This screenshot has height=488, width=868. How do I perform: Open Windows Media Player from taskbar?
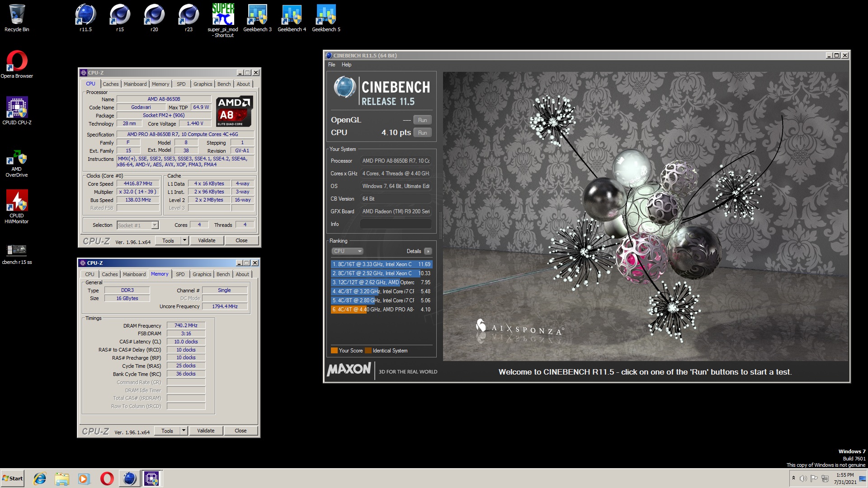tap(84, 479)
